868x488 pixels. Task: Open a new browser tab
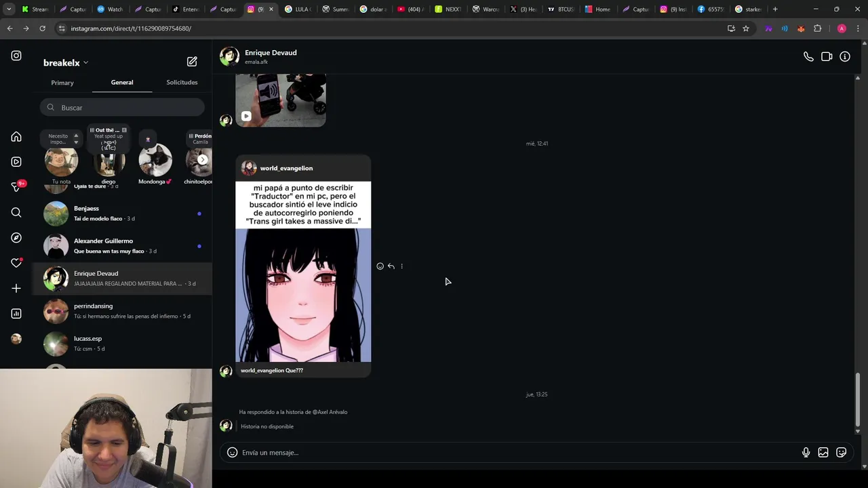[x=775, y=9]
